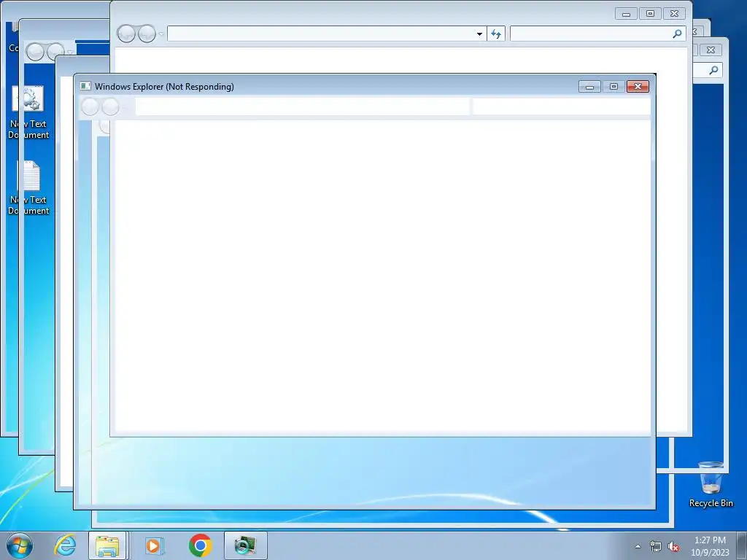
Task: Select the New Text Document notepad page icon
Action: click(x=28, y=188)
